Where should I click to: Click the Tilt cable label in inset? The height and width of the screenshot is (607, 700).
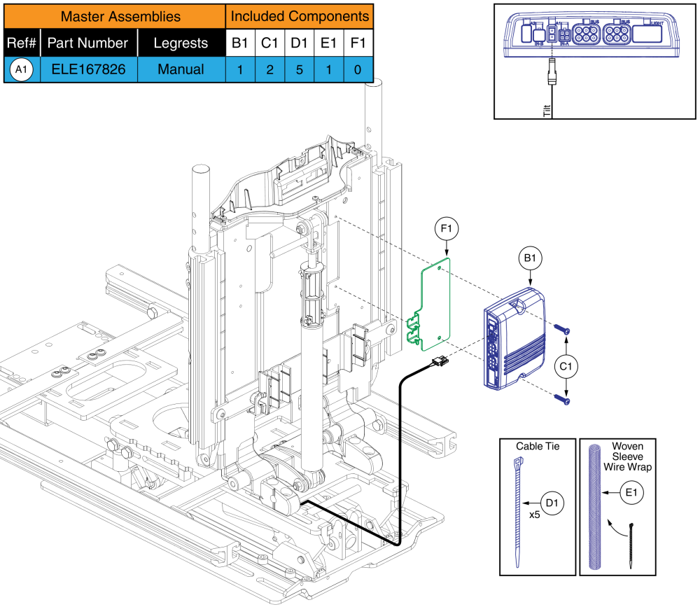click(547, 111)
